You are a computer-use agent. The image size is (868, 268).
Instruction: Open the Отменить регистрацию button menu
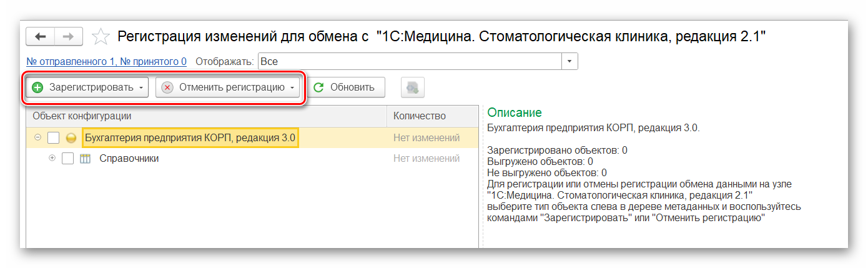(228, 87)
